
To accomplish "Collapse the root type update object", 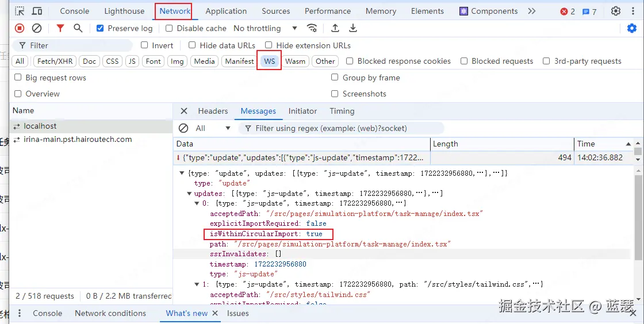I will [x=182, y=173].
